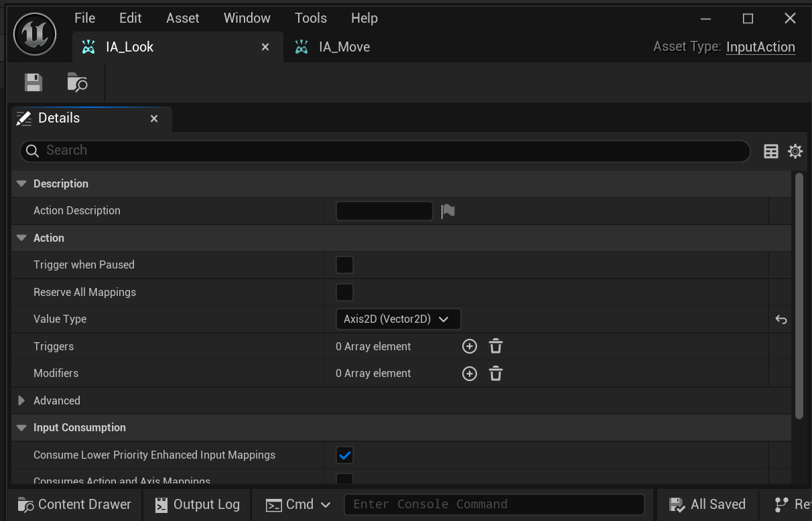
Task: Add a new Modifiers array element
Action: (x=470, y=374)
